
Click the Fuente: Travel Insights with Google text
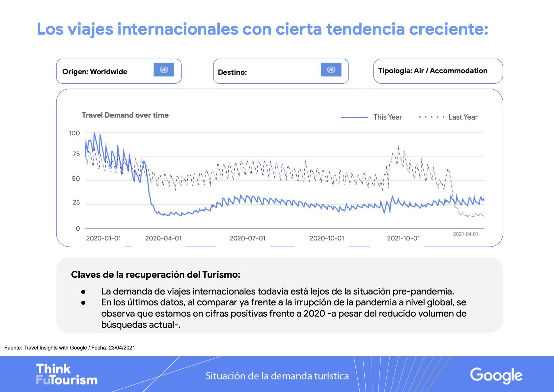69,348
